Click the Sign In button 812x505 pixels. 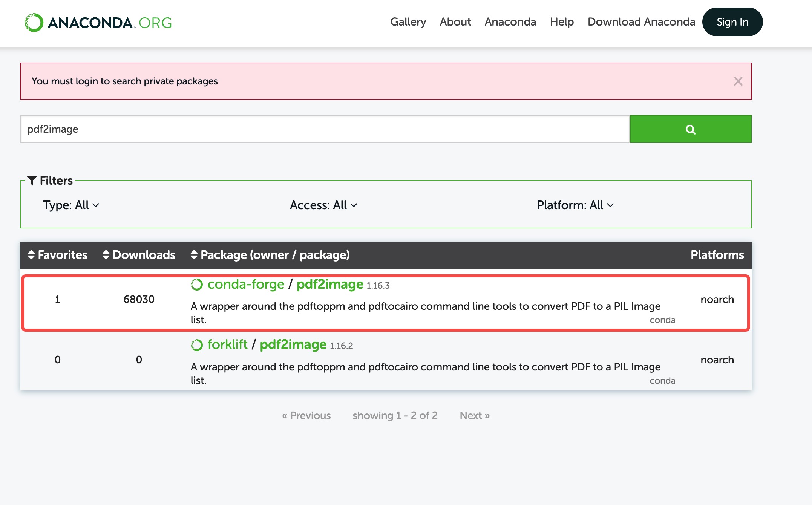[x=732, y=22]
